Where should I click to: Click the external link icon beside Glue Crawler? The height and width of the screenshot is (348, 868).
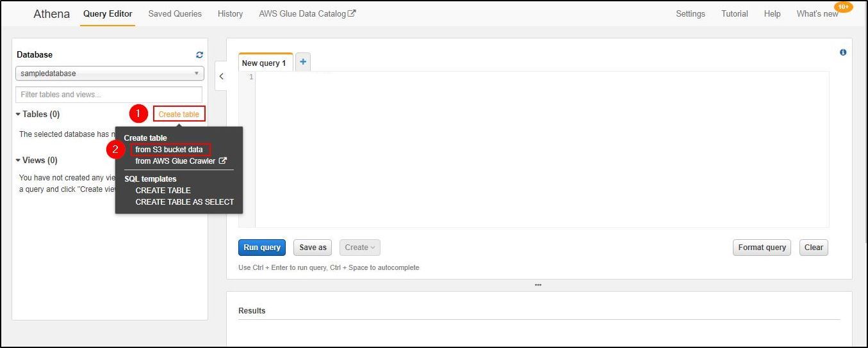click(x=223, y=161)
